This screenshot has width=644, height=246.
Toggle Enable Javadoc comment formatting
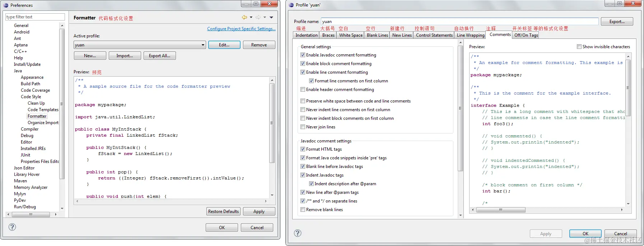(x=303, y=55)
